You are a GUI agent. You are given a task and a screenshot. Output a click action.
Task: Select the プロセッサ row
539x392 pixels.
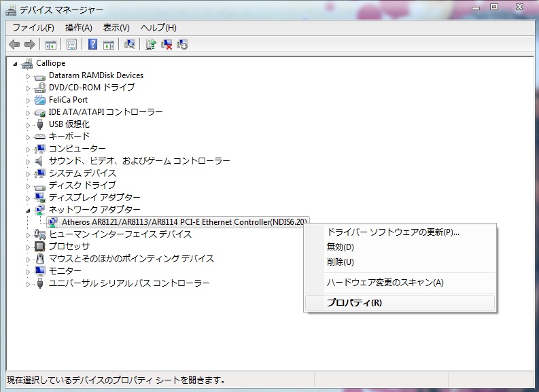[69, 247]
